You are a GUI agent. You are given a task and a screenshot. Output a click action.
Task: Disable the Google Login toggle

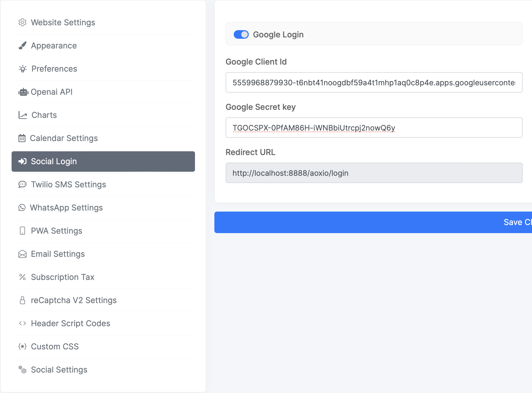point(241,34)
